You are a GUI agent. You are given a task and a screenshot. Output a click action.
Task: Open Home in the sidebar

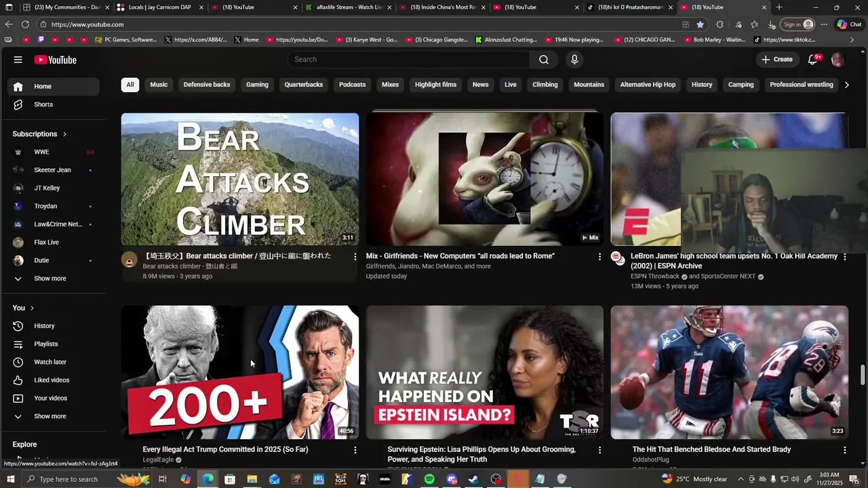[53, 86]
